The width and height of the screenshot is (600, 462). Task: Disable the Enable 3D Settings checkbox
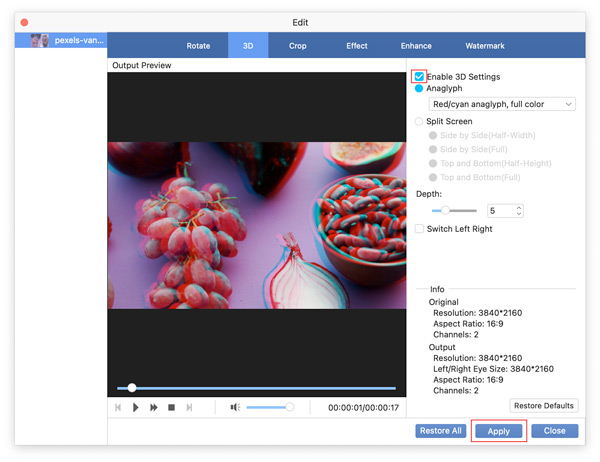[419, 76]
